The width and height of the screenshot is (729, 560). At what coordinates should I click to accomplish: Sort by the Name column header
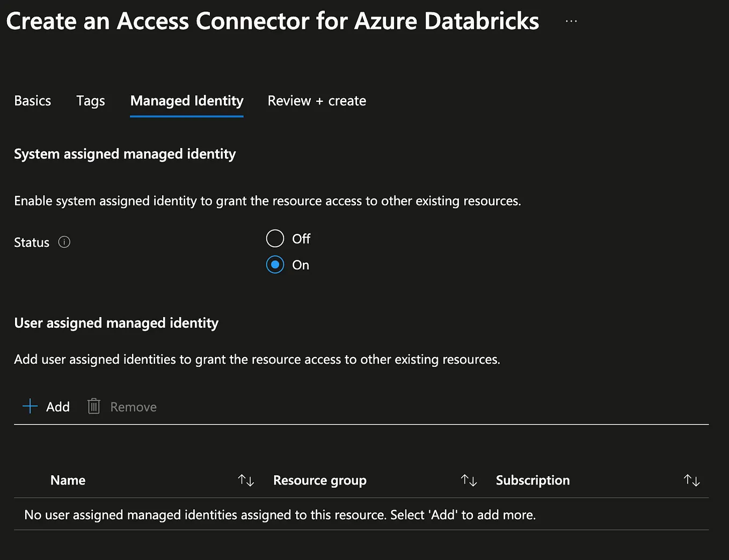coord(68,480)
